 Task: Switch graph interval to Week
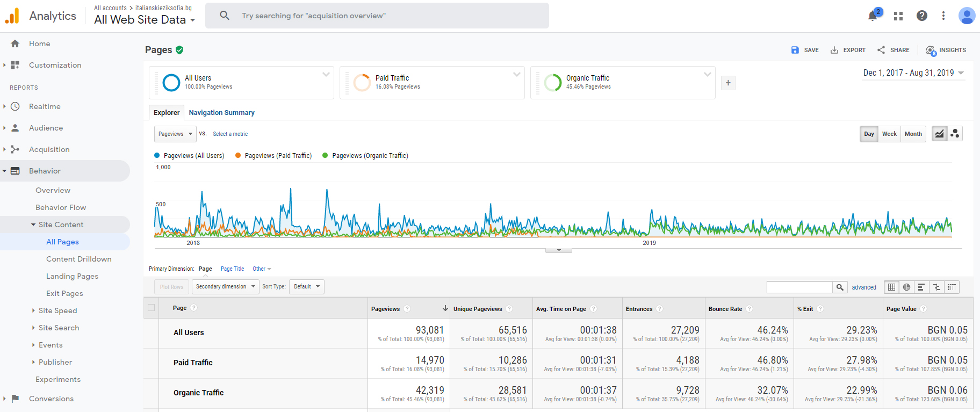(889, 134)
